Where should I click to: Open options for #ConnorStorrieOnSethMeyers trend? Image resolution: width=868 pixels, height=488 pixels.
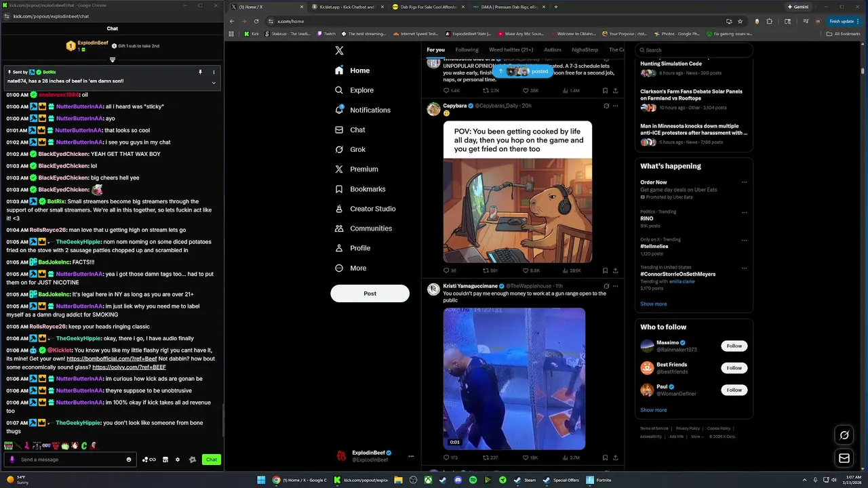click(744, 268)
